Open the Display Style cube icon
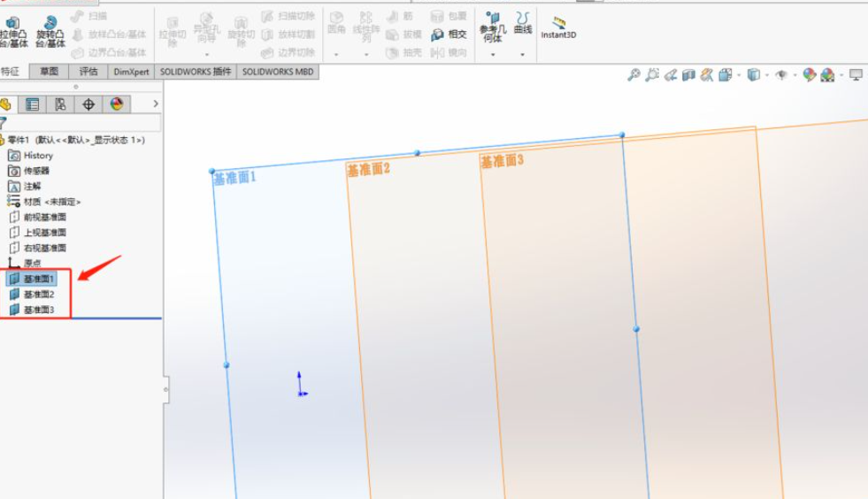The image size is (868, 499). pyautogui.click(x=753, y=75)
